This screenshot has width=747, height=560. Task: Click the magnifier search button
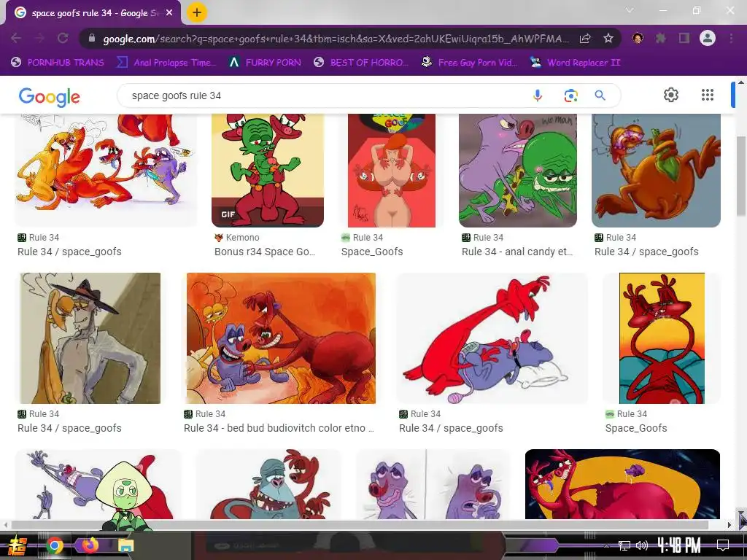click(600, 96)
